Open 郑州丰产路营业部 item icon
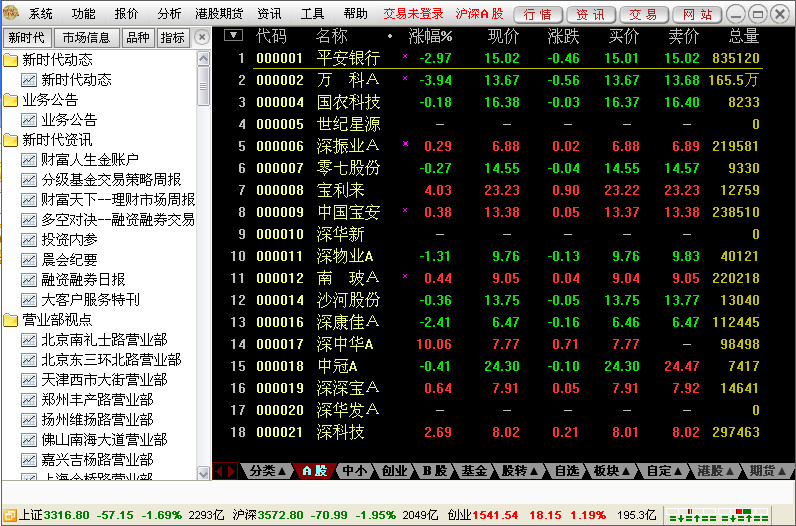 pos(29,400)
